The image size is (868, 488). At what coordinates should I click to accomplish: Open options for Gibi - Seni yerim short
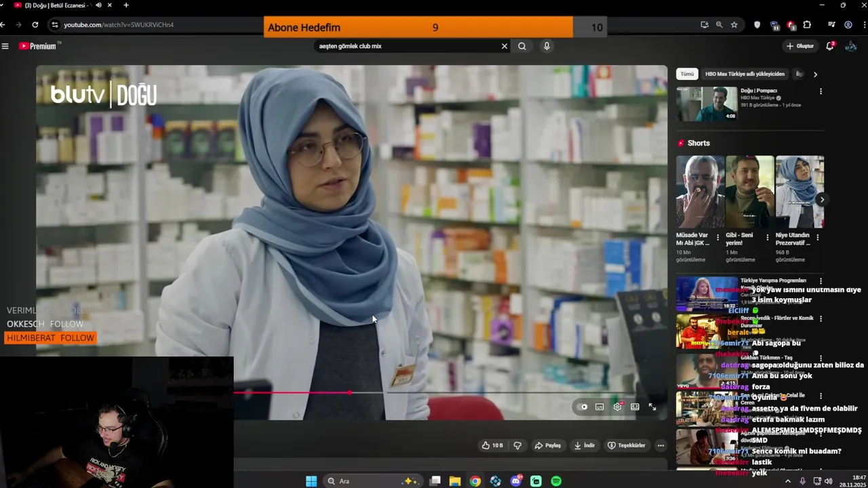click(x=768, y=238)
